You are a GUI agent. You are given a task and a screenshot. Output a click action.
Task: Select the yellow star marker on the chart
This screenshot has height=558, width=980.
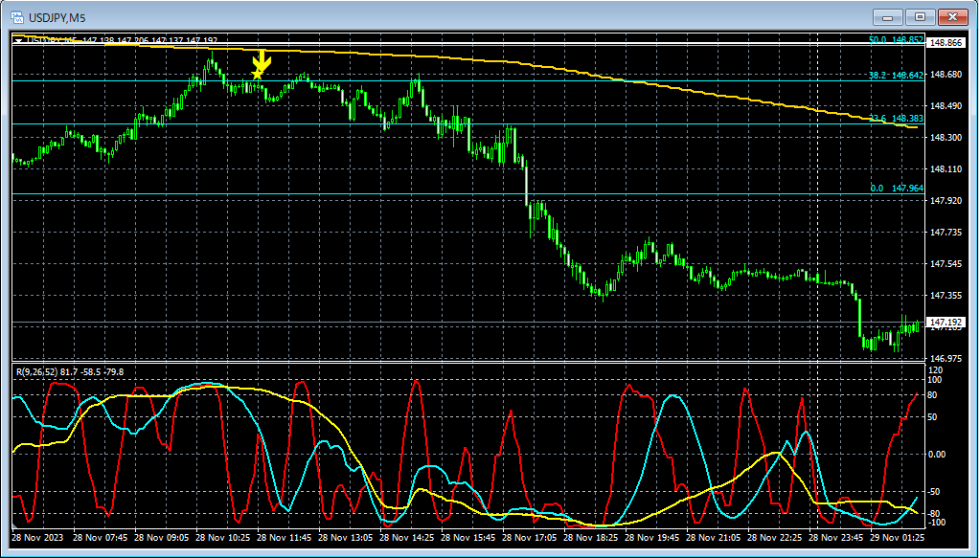tap(257, 75)
